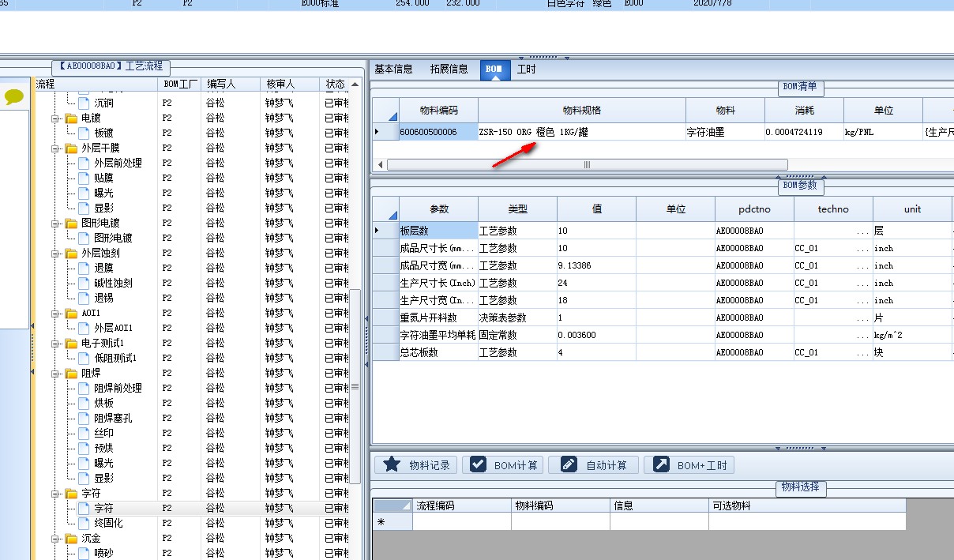Click the 电镀 folder icon

click(72, 118)
